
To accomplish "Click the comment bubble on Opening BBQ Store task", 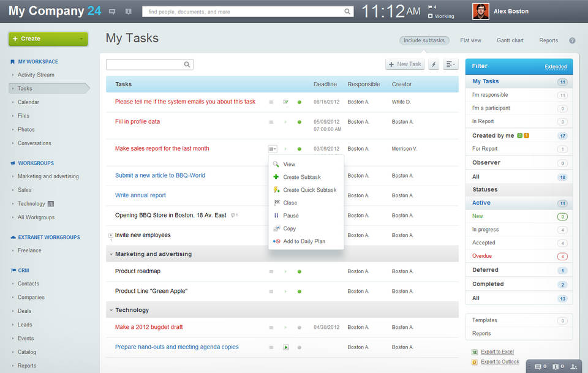I will 234,216.
